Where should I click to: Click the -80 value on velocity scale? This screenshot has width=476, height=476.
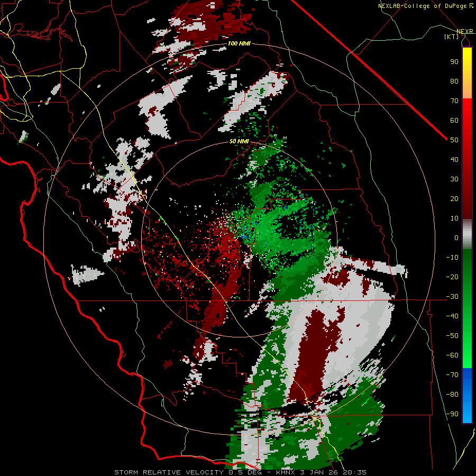pos(452,395)
